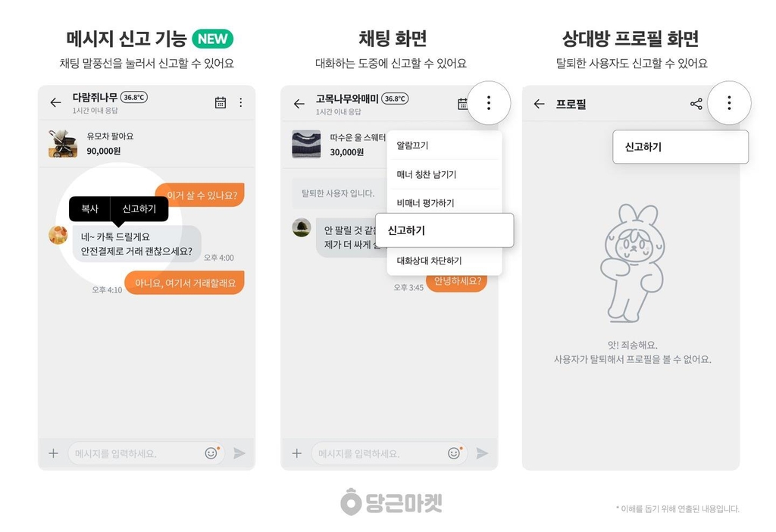Tap back arrow in 다람쥐나무 chat
Screen dimensions: 776x532
coord(55,102)
